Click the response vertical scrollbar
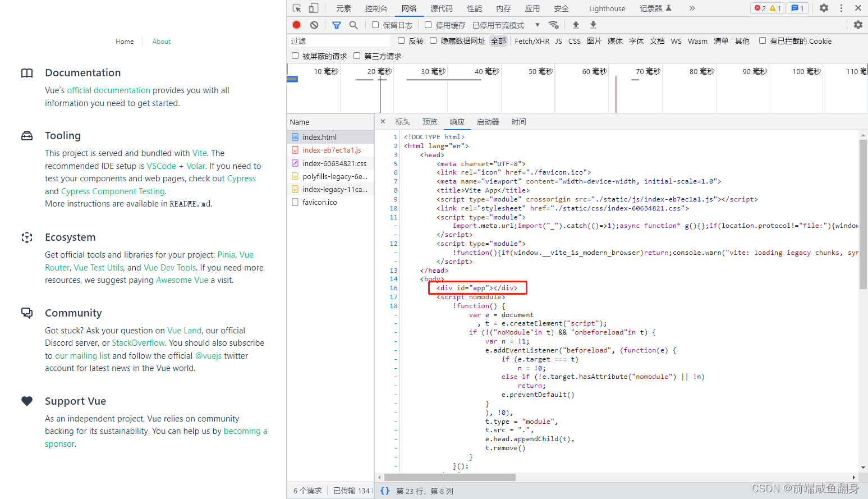Viewport: 868px width, 499px height. tap(863, 214)
